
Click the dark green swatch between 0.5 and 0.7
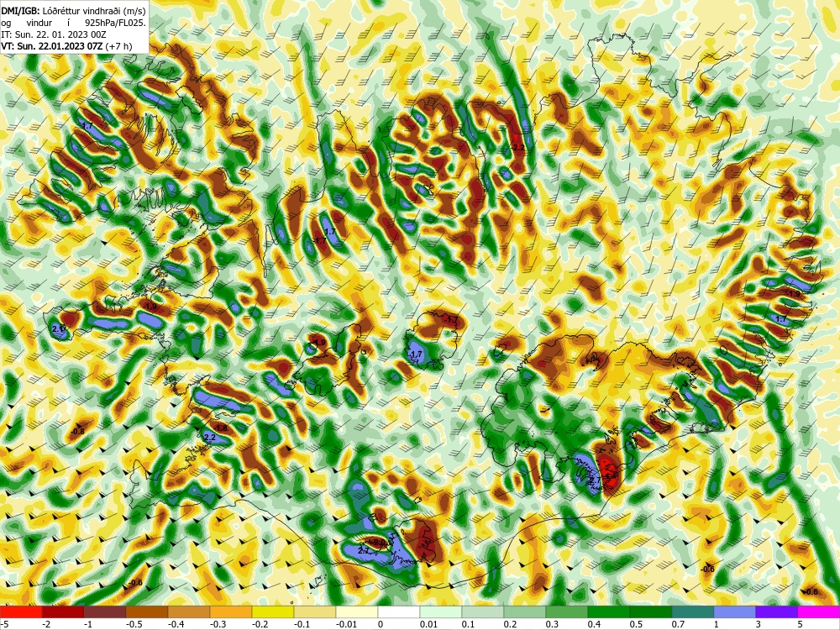pyautogui.click(x=651, y=612)
